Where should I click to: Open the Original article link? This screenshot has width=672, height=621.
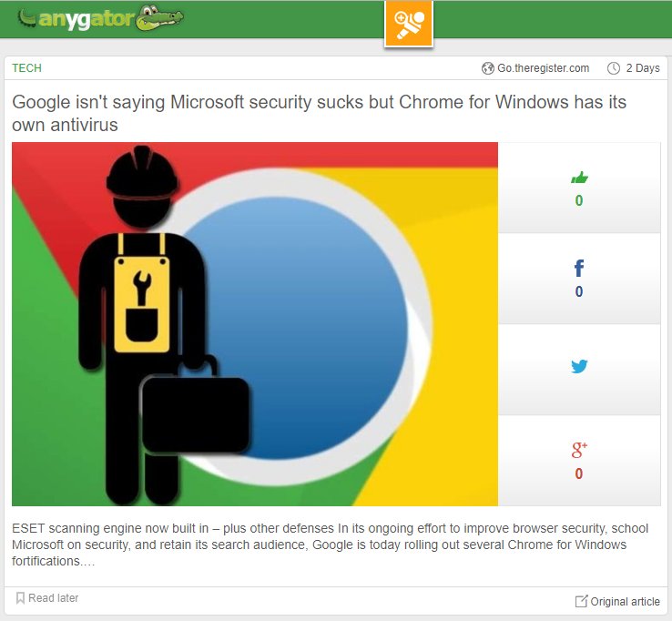625,601
